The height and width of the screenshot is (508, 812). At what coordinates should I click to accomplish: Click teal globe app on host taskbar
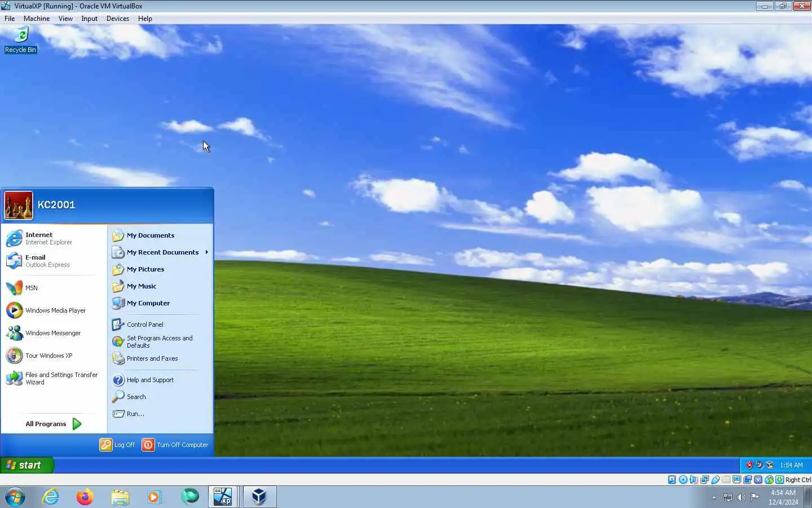189,497
